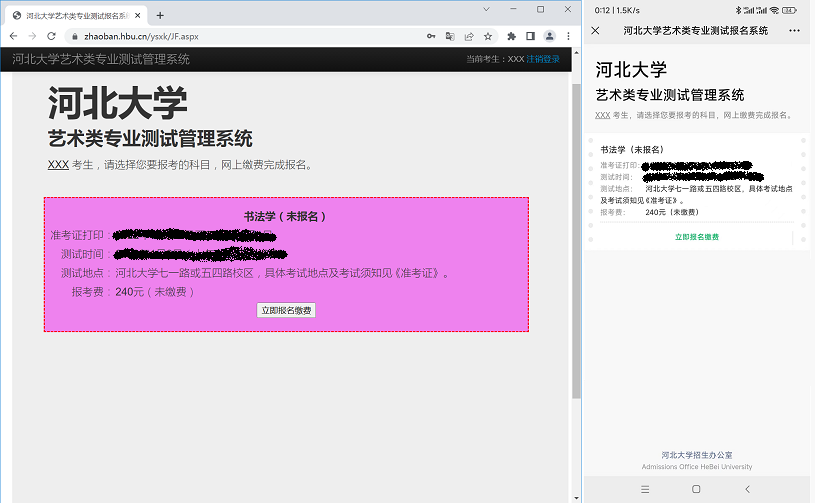
Task: Tap underlined XXX name on phone page
Action: pyautogui.click(x=602, y=115)
